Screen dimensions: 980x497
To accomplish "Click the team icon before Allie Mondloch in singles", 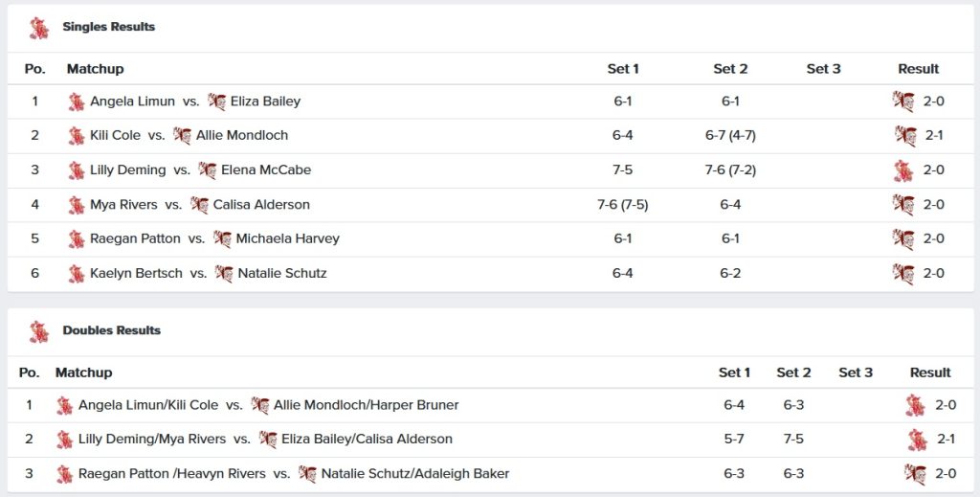I will click(x=183, y=136).
